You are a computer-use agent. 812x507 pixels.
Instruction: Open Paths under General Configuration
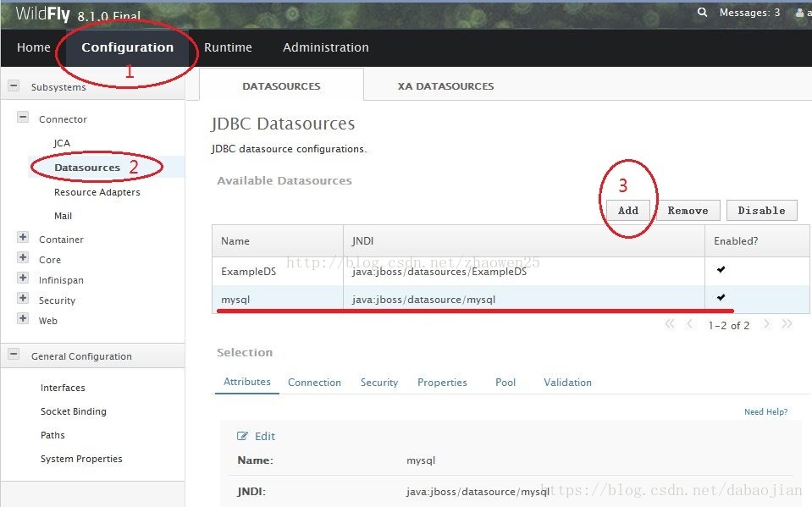(x=52, y=435)
